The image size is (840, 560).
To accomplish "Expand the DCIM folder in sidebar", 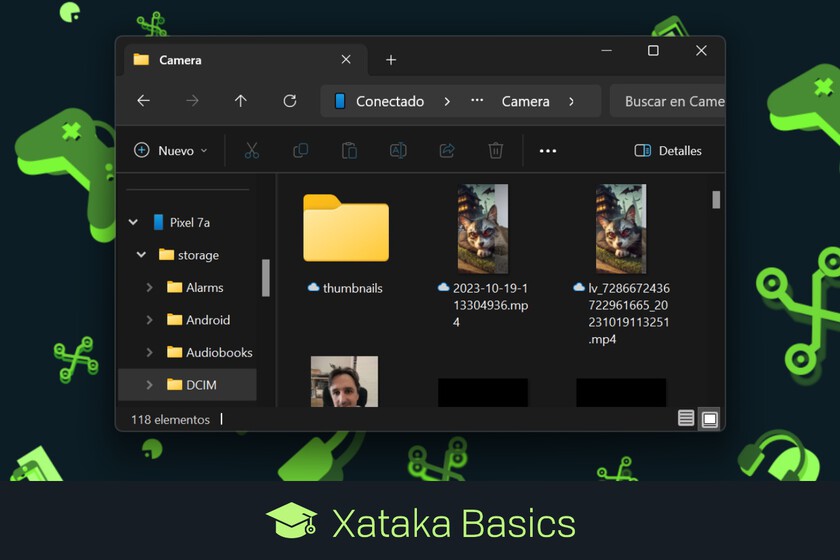I will 149,385.
